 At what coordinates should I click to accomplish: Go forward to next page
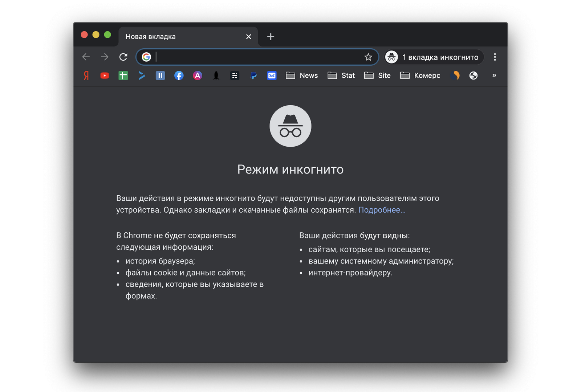[105, 57]
